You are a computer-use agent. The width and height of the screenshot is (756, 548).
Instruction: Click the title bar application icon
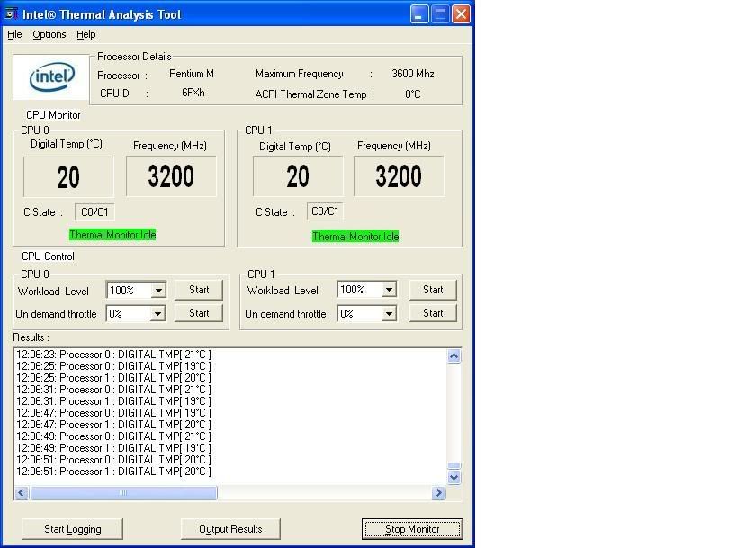coord(12,13)
